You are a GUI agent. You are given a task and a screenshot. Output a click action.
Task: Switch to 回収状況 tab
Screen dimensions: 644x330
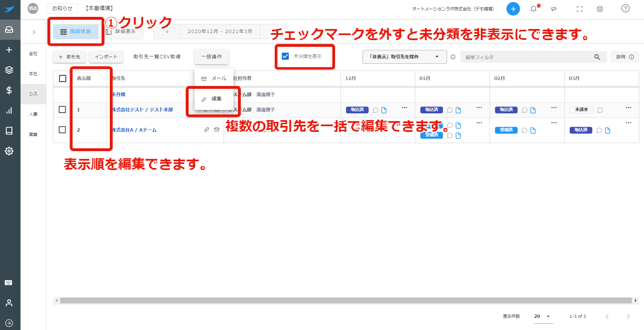76,31
